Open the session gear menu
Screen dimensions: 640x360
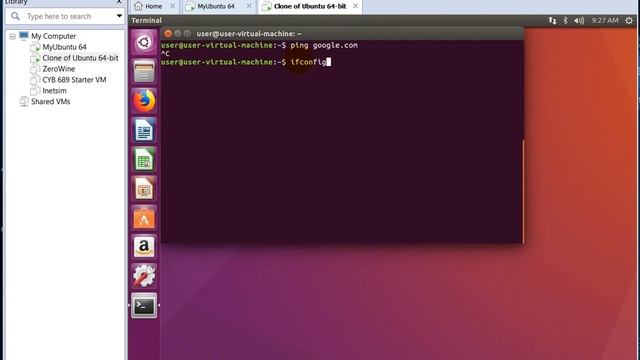629,20
